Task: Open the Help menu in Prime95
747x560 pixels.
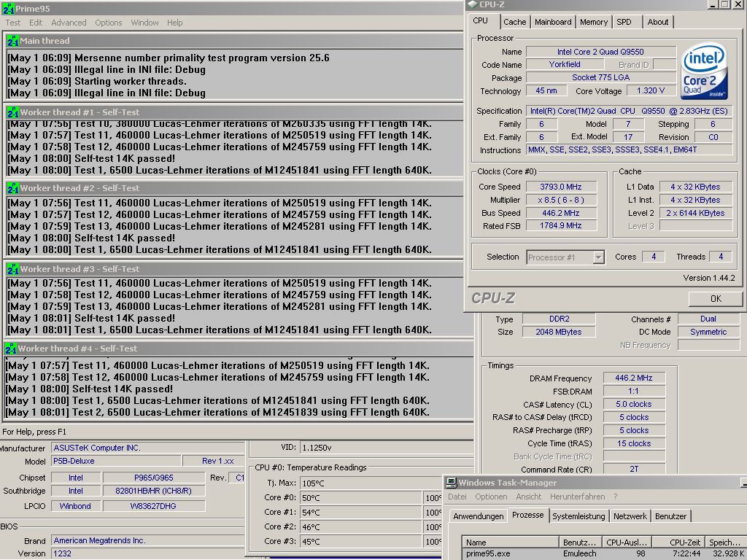Action: coord(174,23)
